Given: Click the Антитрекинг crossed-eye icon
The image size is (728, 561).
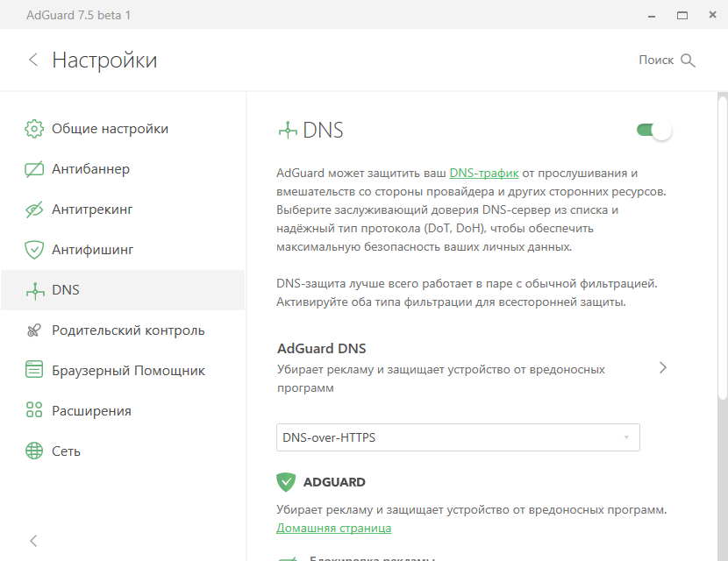Looking at the screenshot, I should pyautogui.click(x=34, y=209).
